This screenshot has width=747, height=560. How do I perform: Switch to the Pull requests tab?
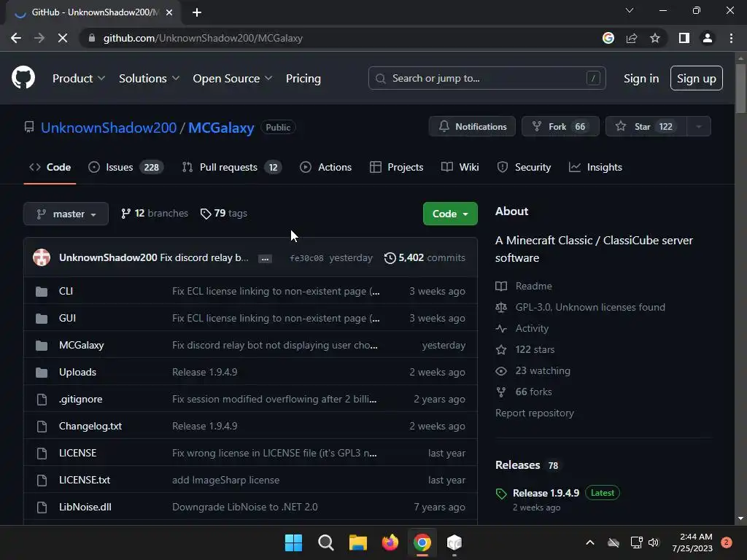point(232,167)
